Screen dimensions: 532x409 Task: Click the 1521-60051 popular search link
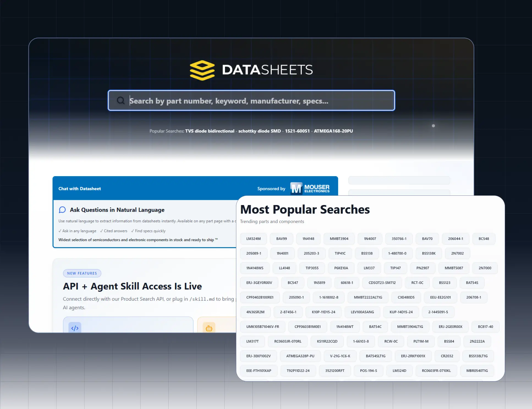coord(297,131)
